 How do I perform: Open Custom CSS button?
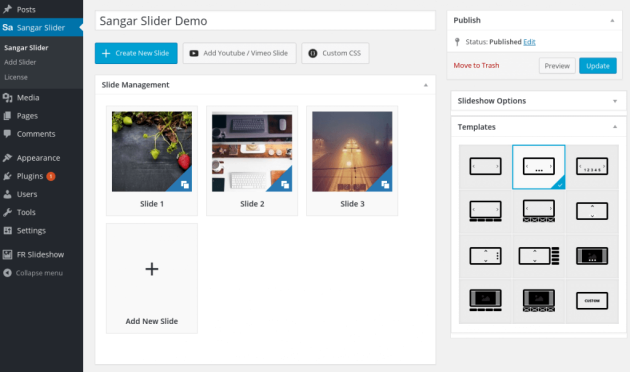point(335,53)
